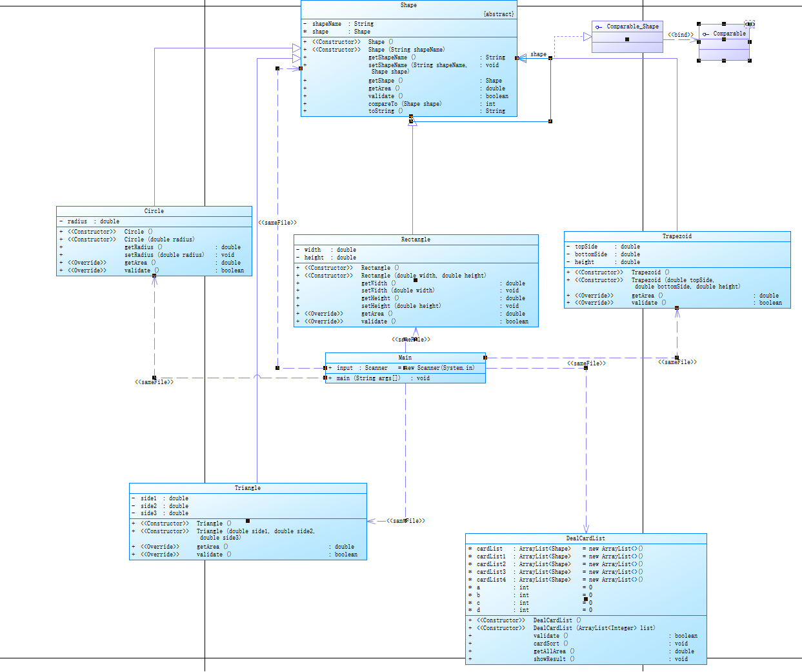Click the input Scanner attribute in Main

pyautogui.click(x=405, y=368)
